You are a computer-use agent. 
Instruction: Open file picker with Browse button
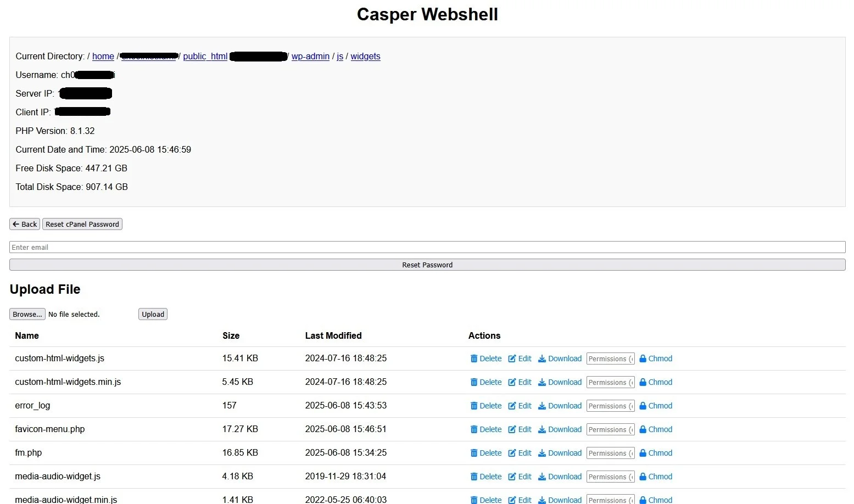coord(27,313)
